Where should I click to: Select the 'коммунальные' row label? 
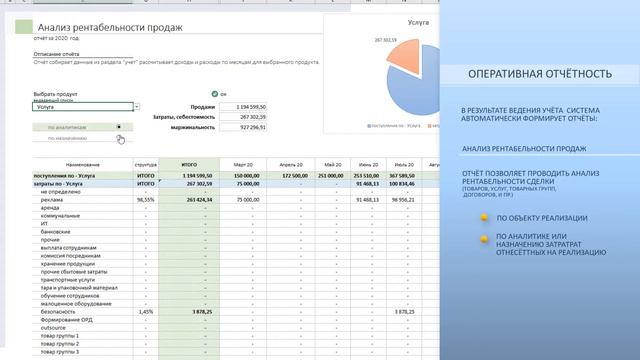click(x=60, y=216)
